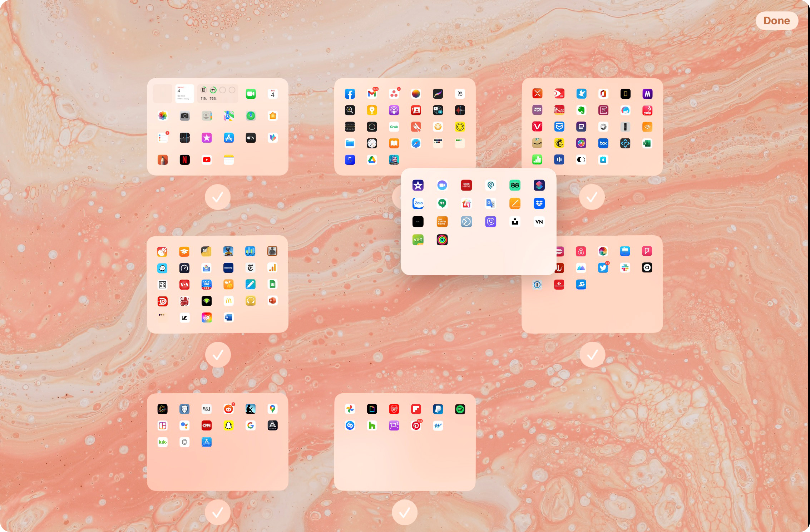The width and height of the screenshot is (810, 532).
Task: Toggle checkmark under the GarageBand and PUBG page
Action: pyautogui.click(x=218, y=355)
